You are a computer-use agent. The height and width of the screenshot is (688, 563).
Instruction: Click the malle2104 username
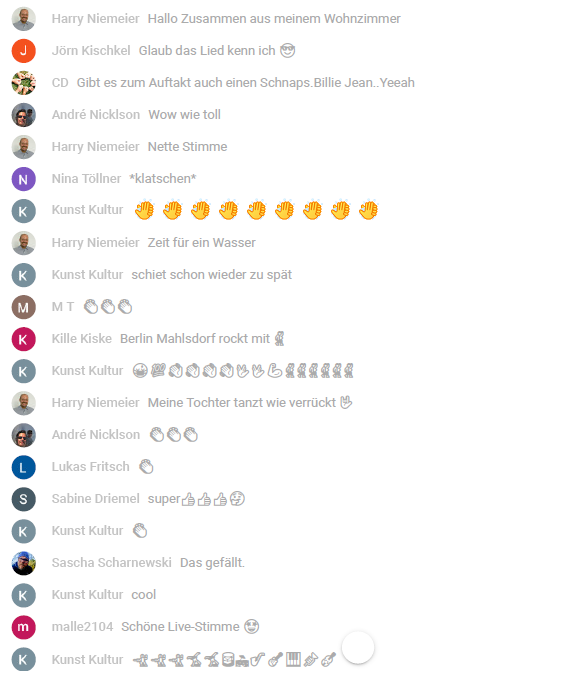tap(82, 627)
